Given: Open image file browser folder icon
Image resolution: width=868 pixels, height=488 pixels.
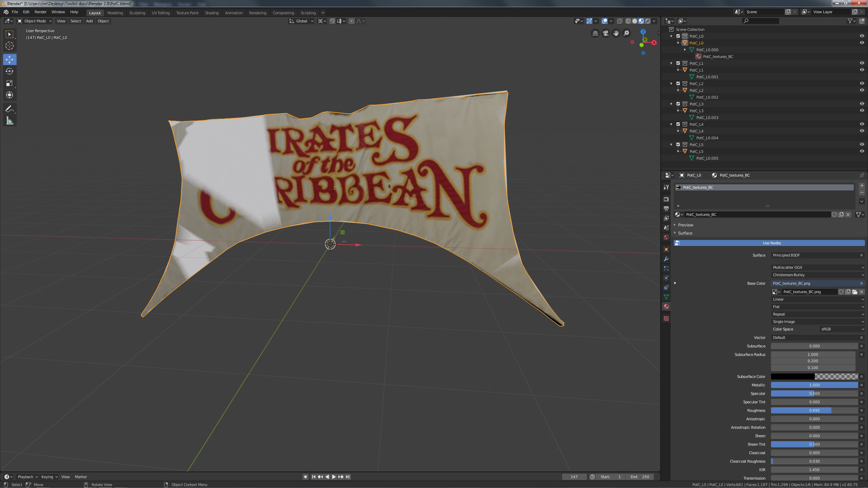Looking at the screenshot, I should pos(855,292).
